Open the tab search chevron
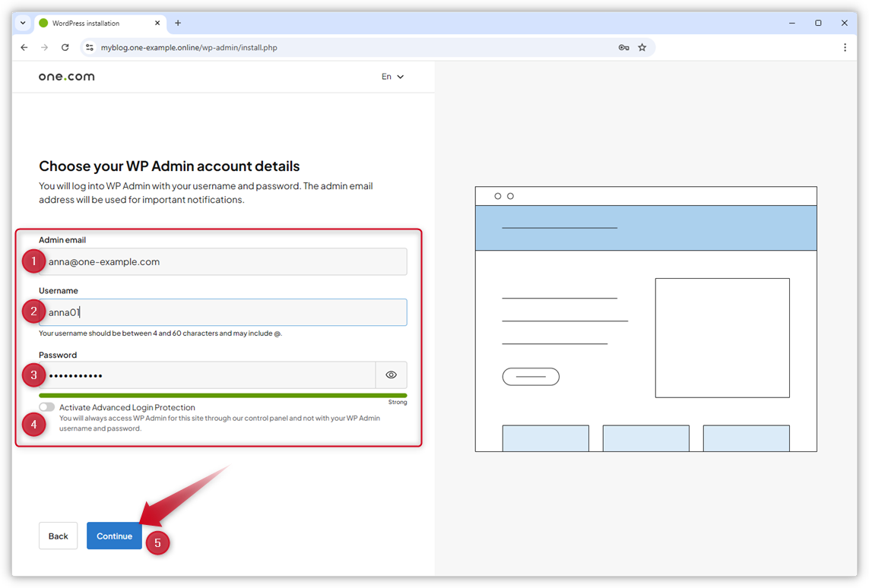 [21, 23]
